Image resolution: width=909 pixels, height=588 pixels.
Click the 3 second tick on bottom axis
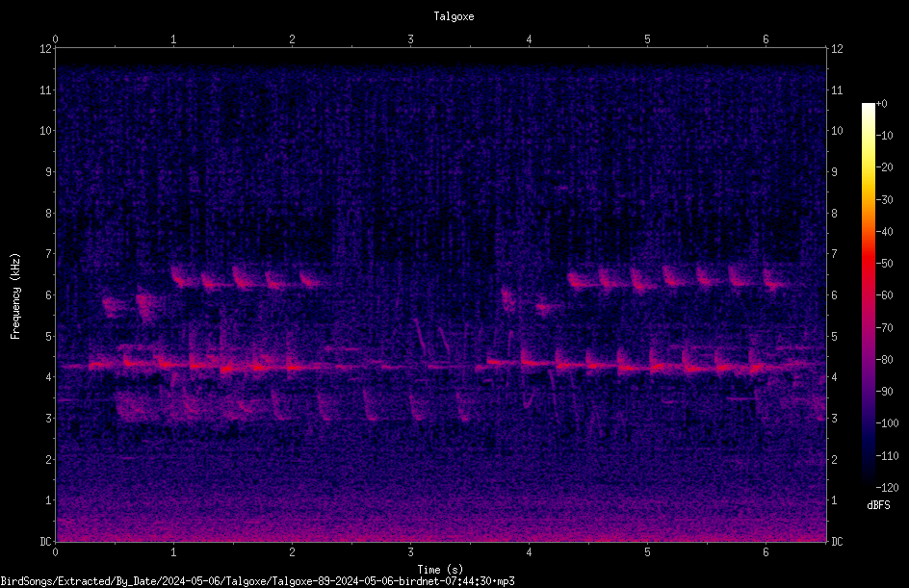410,552
